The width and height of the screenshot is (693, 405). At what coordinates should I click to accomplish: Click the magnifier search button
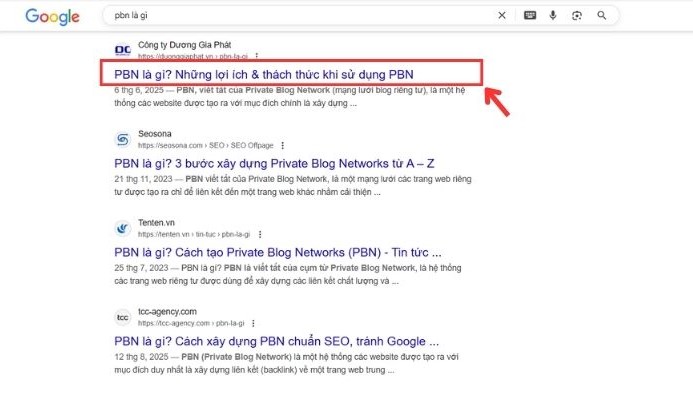[x=602, y=15]
